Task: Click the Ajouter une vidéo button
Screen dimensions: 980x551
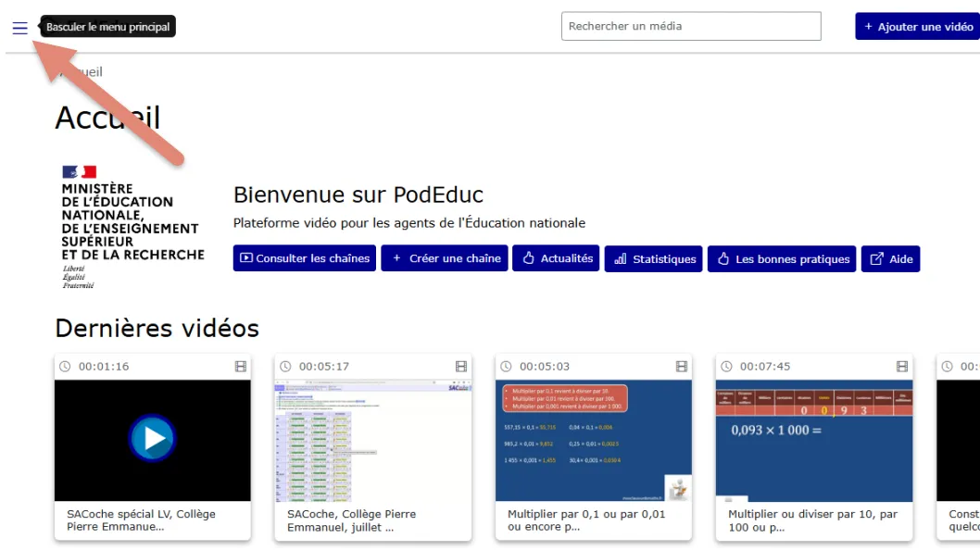Action: (x=918, y=26)
